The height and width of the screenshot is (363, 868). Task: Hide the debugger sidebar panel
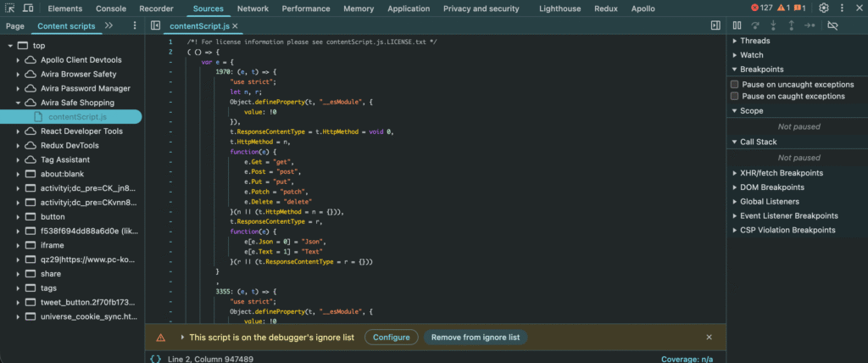715,25
